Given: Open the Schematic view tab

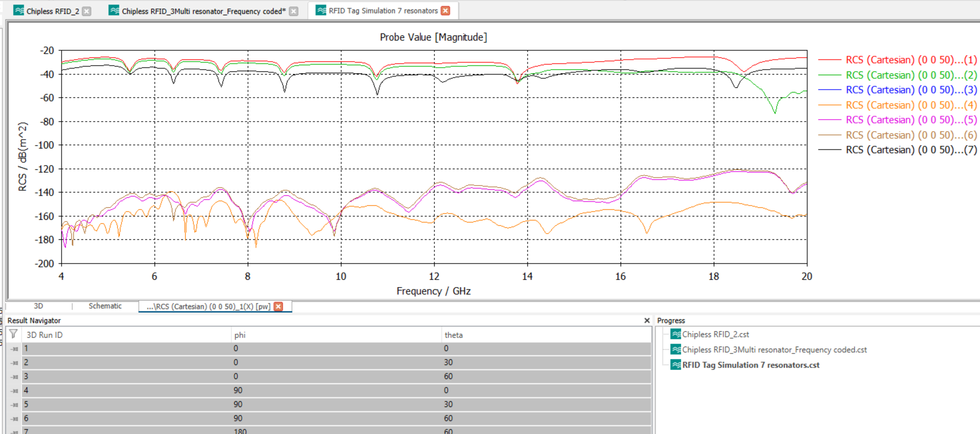Looking at the screenshot, I should pyautogui.click(x=105, y=306).
